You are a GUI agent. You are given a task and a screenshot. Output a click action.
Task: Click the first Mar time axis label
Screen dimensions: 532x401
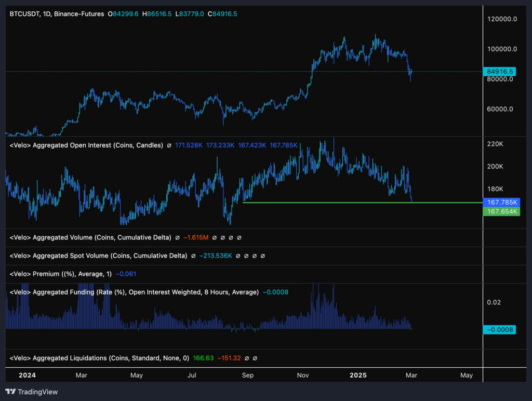pyautogui.click(x=82, y=375)
